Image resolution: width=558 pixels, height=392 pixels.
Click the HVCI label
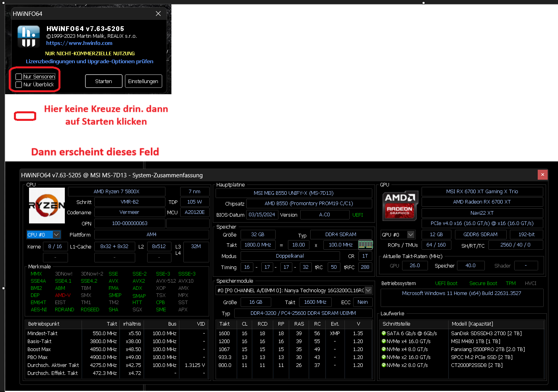531,283
